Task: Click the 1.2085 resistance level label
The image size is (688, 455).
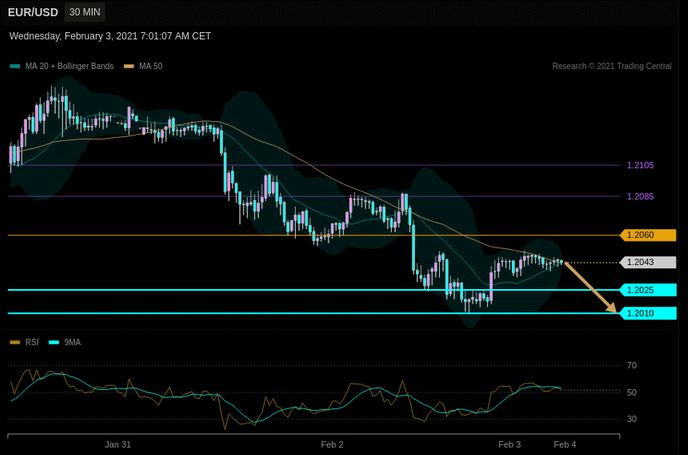Action: click(x=640, y=197)
